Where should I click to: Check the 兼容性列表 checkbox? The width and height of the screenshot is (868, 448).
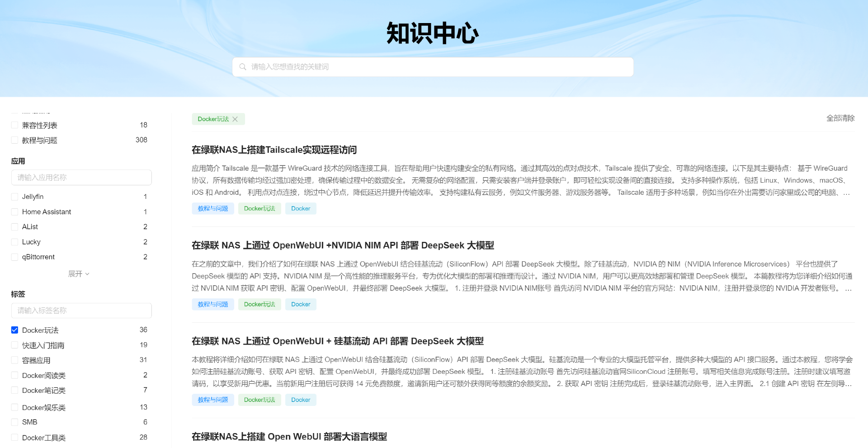[14, 125]
